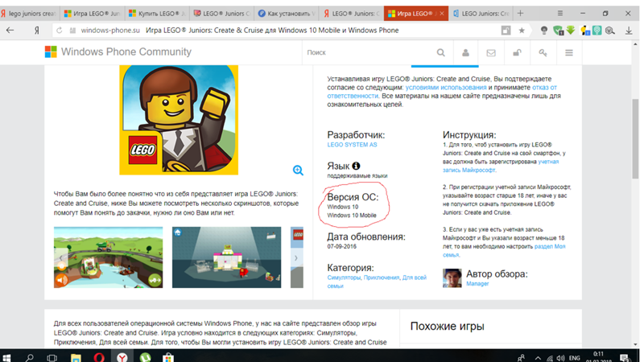
Task: Click the large LEGO minifigure app image
Action: pos(179,120)
